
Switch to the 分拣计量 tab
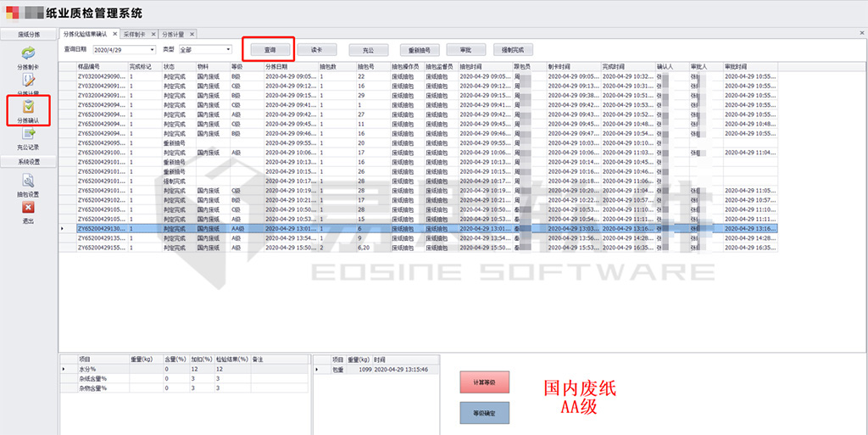point(172,34)
